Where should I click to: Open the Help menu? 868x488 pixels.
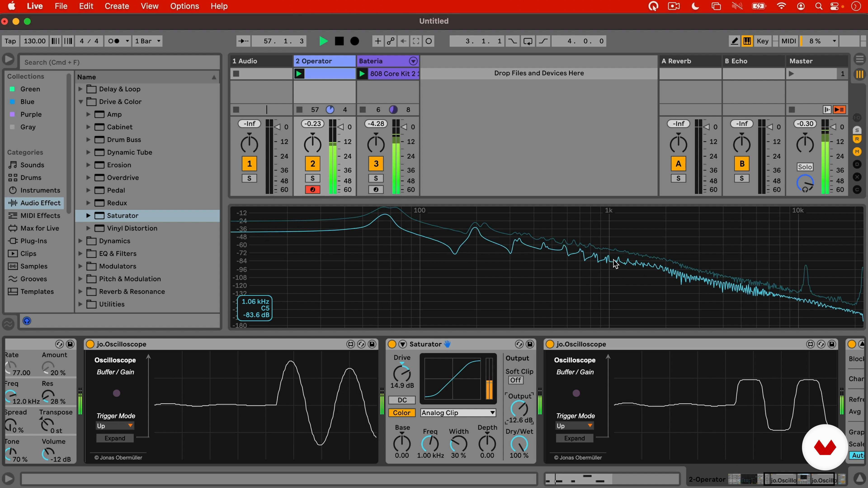[219, 6]
